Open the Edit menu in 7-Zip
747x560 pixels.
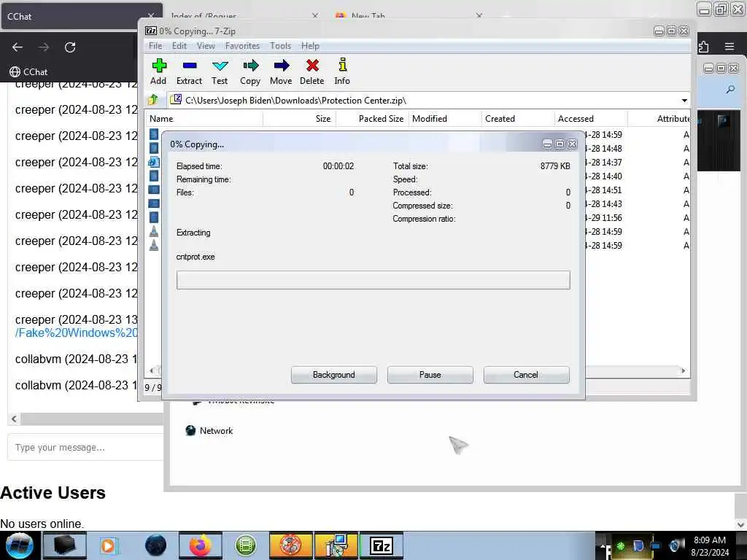point(179,46)
